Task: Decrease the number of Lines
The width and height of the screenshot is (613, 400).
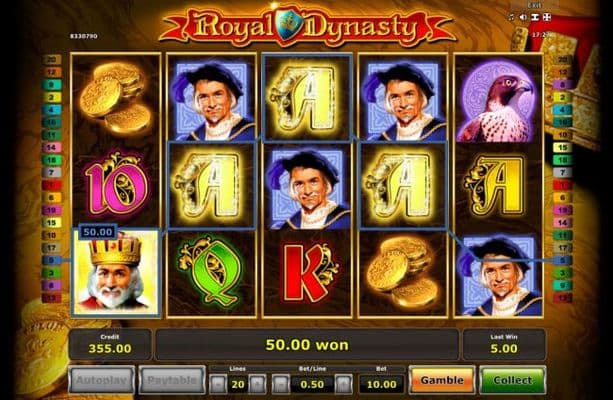Action: 218,384
